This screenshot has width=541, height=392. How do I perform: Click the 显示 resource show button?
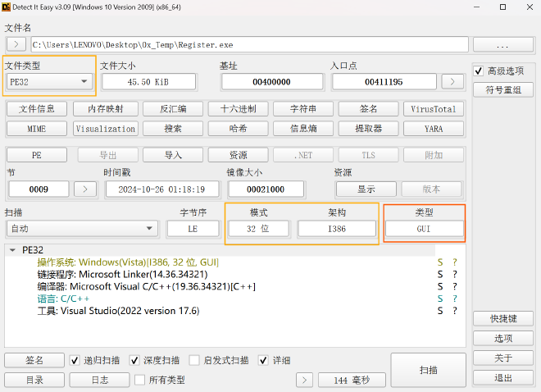366,189
